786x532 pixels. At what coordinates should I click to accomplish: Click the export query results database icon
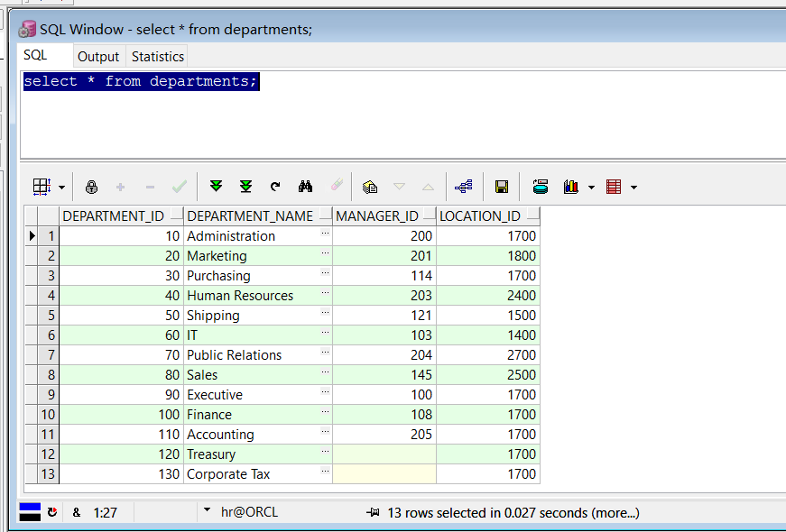[x=541, y=187]
